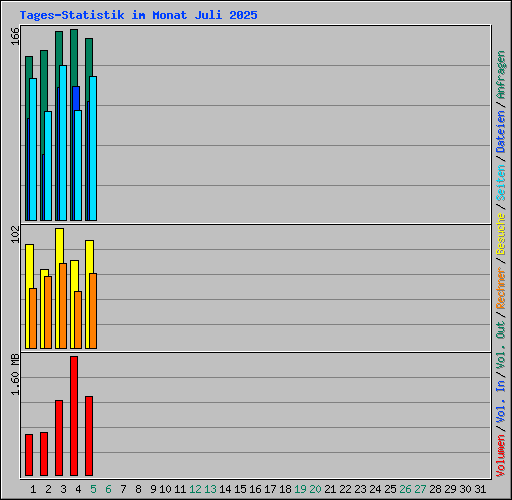Click the Anfragen legend label
The width and height of the screenshot is (512, 500).
pyautogui.click(x=501, y=74)
